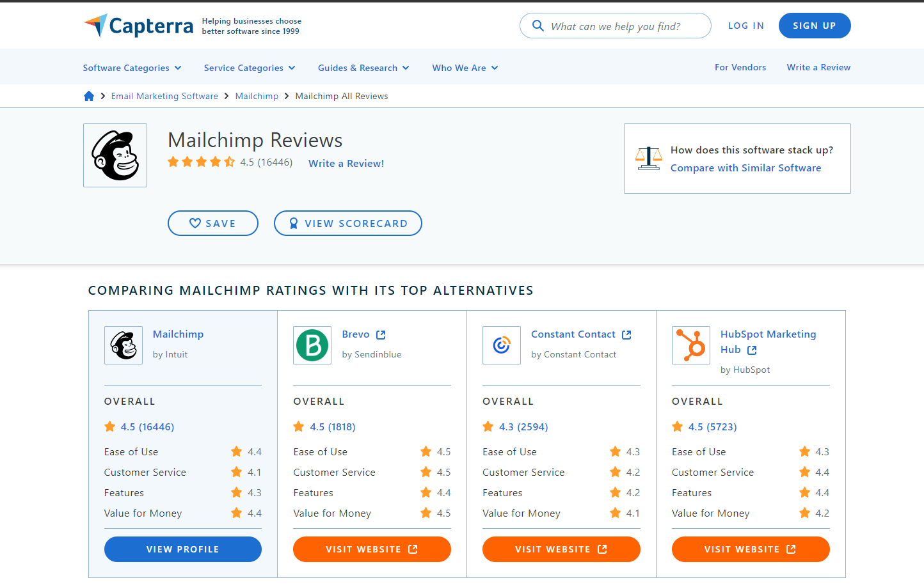Click the HubSpot overall rating star
924x587 pixels.
678,427
